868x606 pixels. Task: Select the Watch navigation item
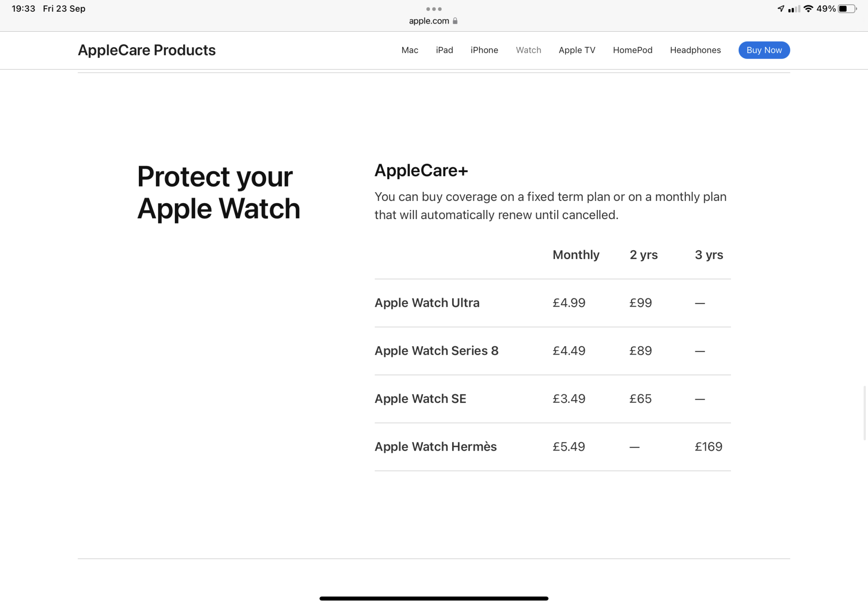point(528,50)
